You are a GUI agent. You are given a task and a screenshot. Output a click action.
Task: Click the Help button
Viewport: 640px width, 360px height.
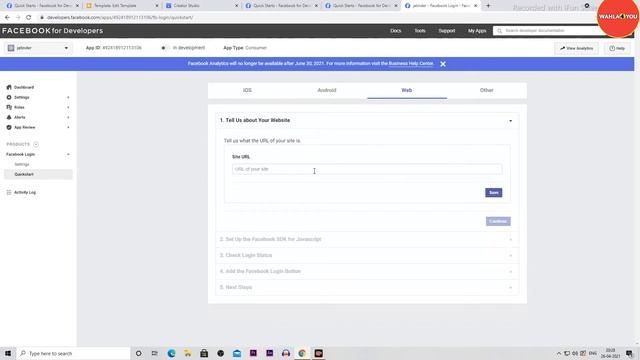coord(617,48)
